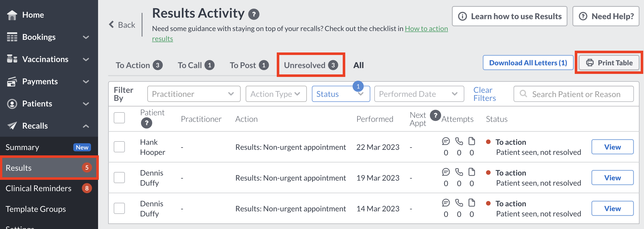Click the Print Table button

tap(609, 63)
